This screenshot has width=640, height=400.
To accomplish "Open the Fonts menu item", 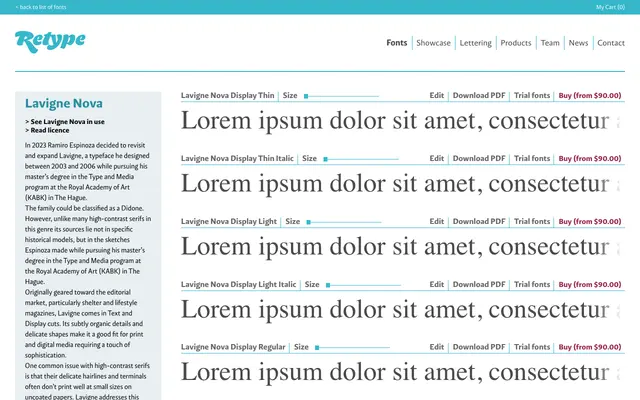I will [397, 43].
